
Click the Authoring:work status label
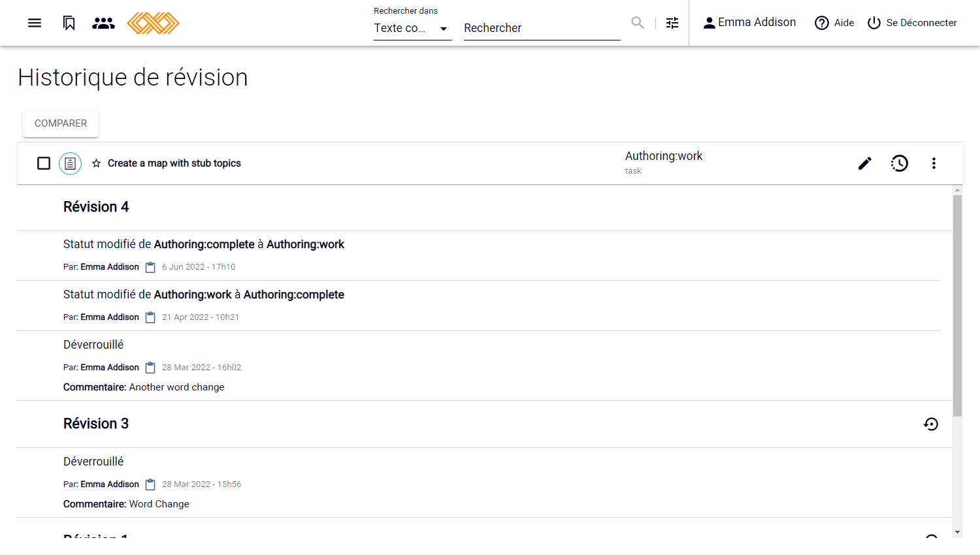tap(664, 156)
